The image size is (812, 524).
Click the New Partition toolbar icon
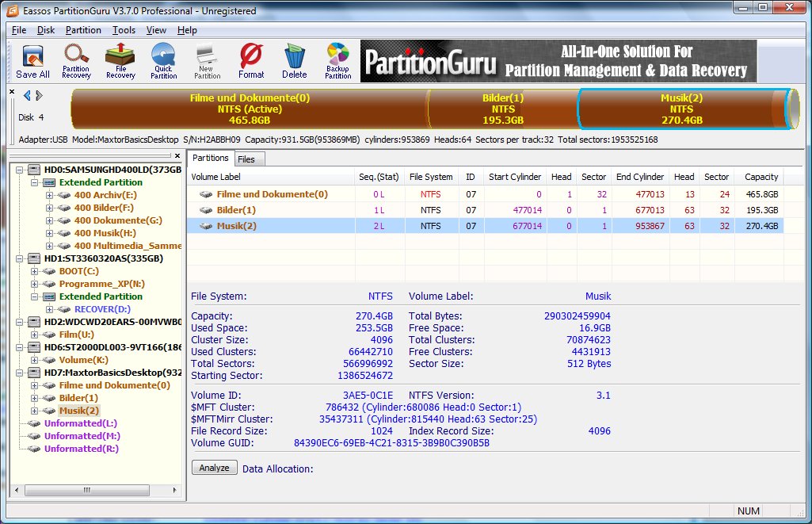207,61
